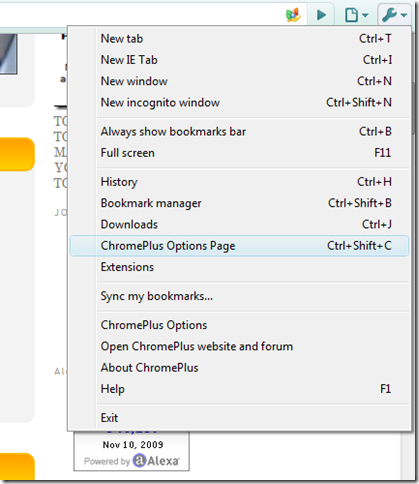Screen dimensions: 419x484
Task: Open ChromePlus website and forum
Action: (239, 347)
